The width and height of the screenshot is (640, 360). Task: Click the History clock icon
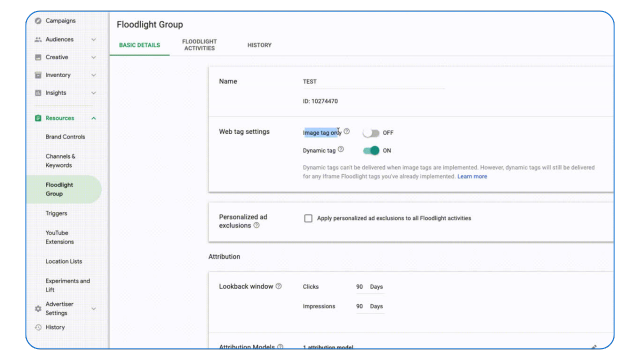click(x=38, y=327)
